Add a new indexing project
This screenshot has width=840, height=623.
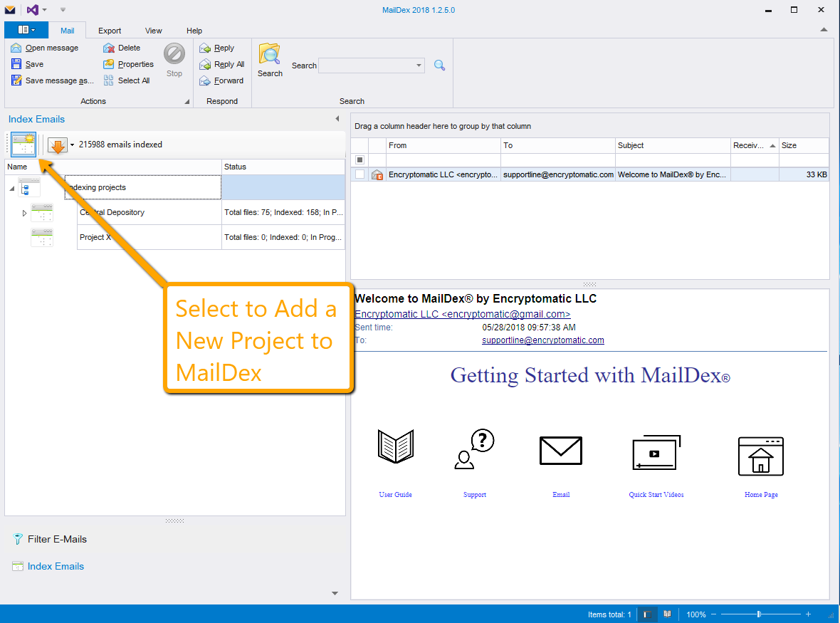(23, 145)
